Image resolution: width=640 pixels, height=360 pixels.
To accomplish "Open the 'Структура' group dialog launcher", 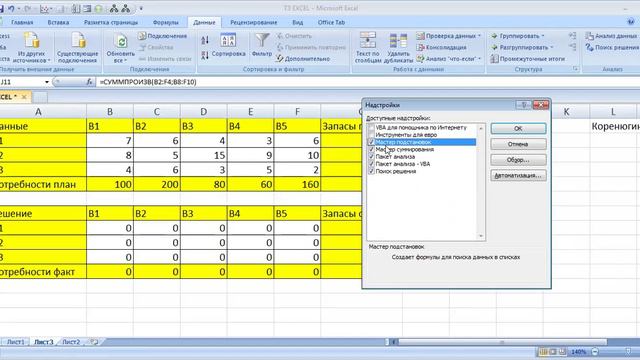I will (x=576, y=69).
